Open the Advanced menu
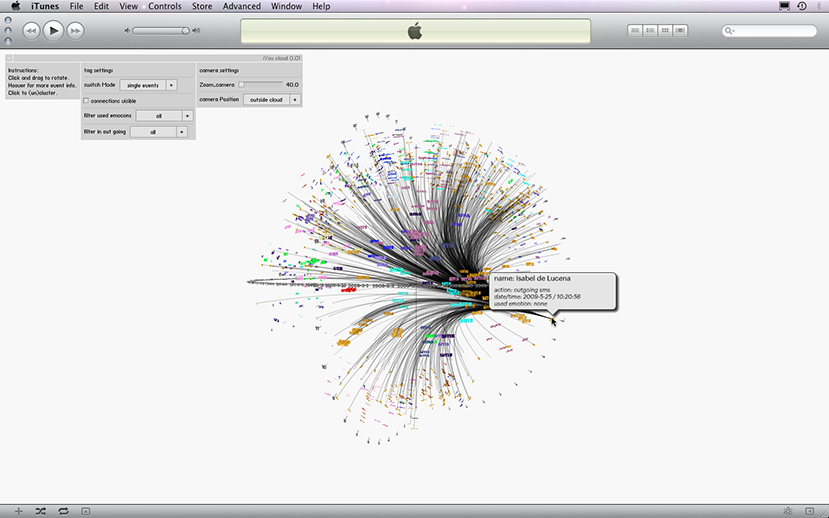Screen dimensions: 829x518 point(242,6)
